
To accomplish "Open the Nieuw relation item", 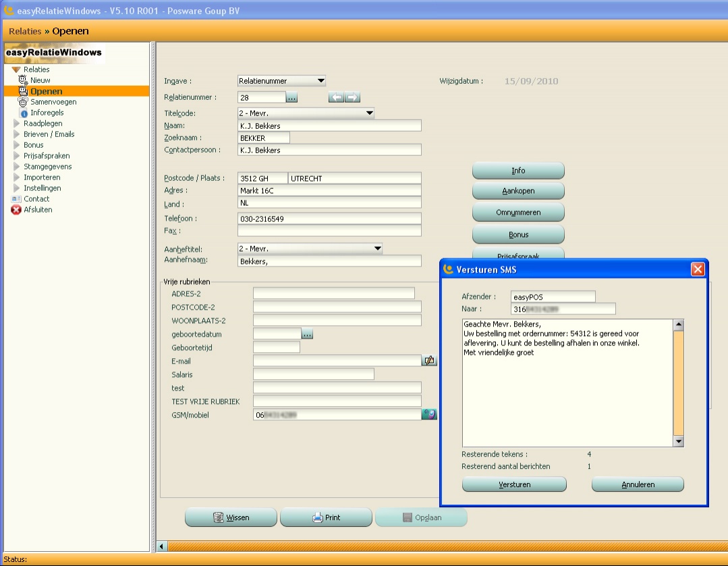I will click(40, 80).
